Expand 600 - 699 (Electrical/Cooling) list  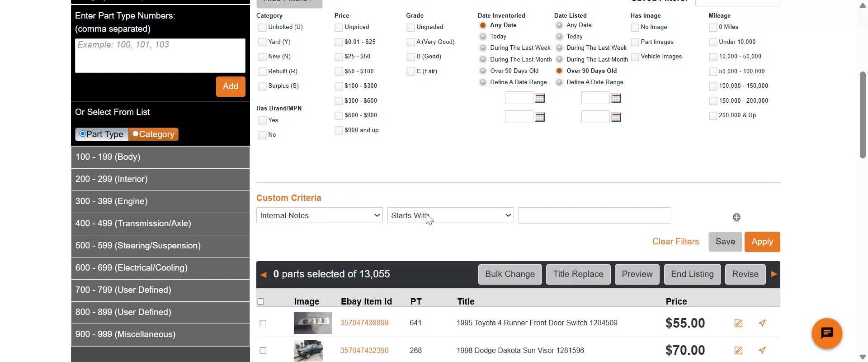pyautogui.click(x=160, y=268)
